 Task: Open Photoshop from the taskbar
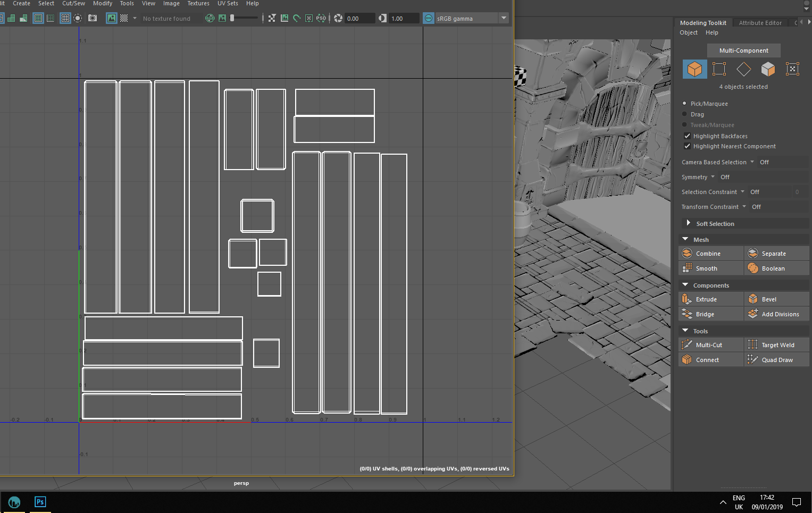[40, 502]
